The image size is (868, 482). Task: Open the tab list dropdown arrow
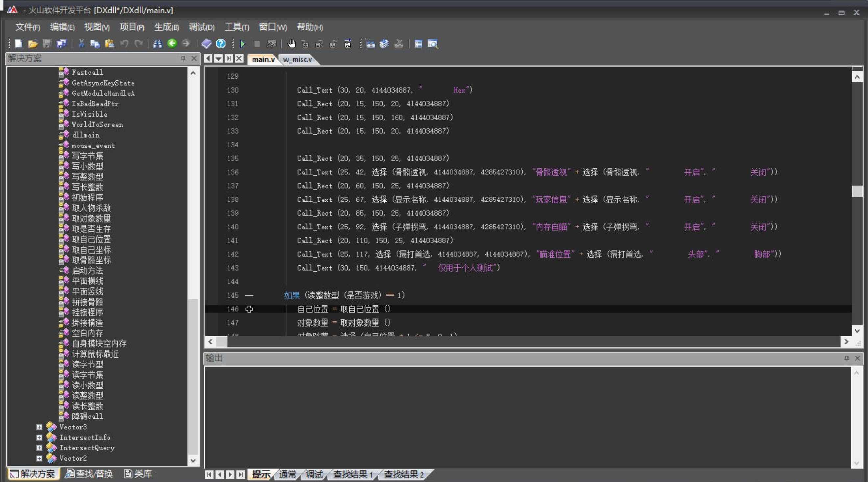tap(218, 59)
